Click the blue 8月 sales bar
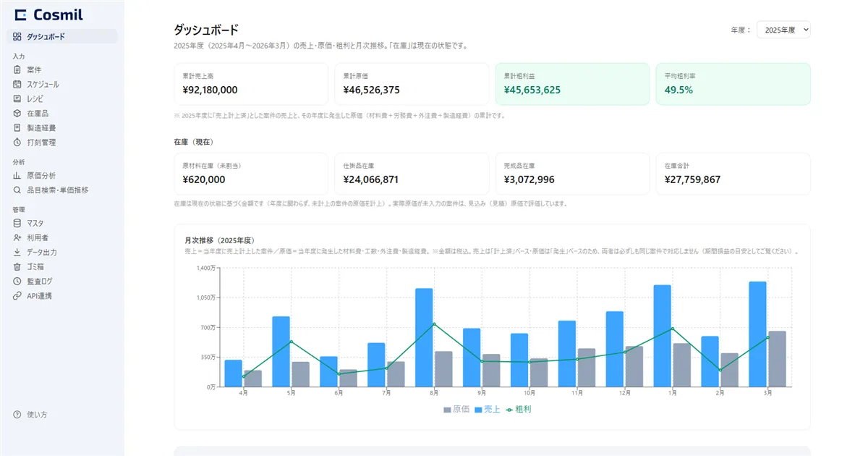 [x=424, y=337]
